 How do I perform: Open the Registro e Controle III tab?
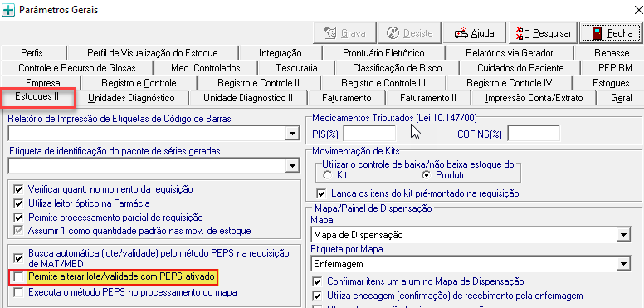coord(383,83)
